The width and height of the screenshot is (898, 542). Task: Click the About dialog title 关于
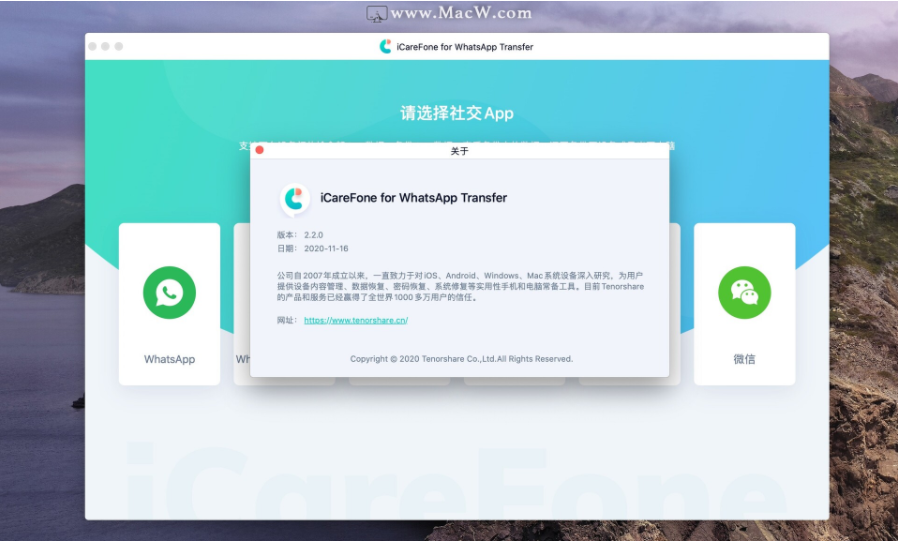coord(459,151)
